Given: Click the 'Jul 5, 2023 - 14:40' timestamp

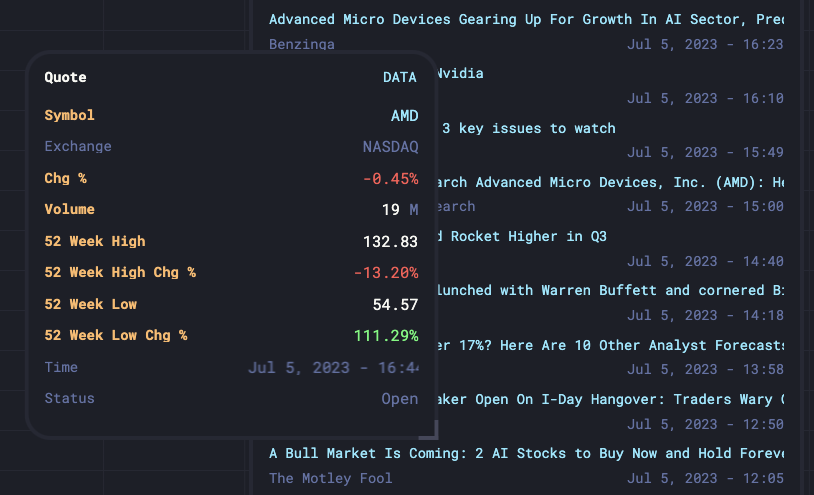Looking at the screenshot, I should pyautogui.click(x=705, y=261).
